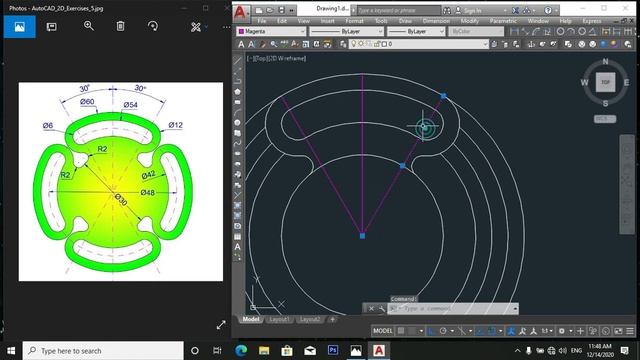Open the Magenta object color selector
The height and width of the screenshot is (360, 640).
(271, 31)
